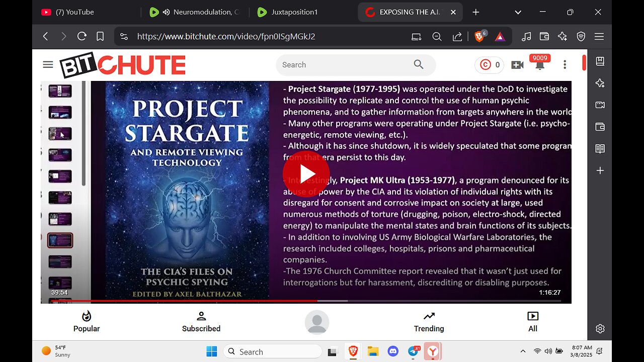
Task: Open the volume tray icon
Action: (x=548, y=351)
